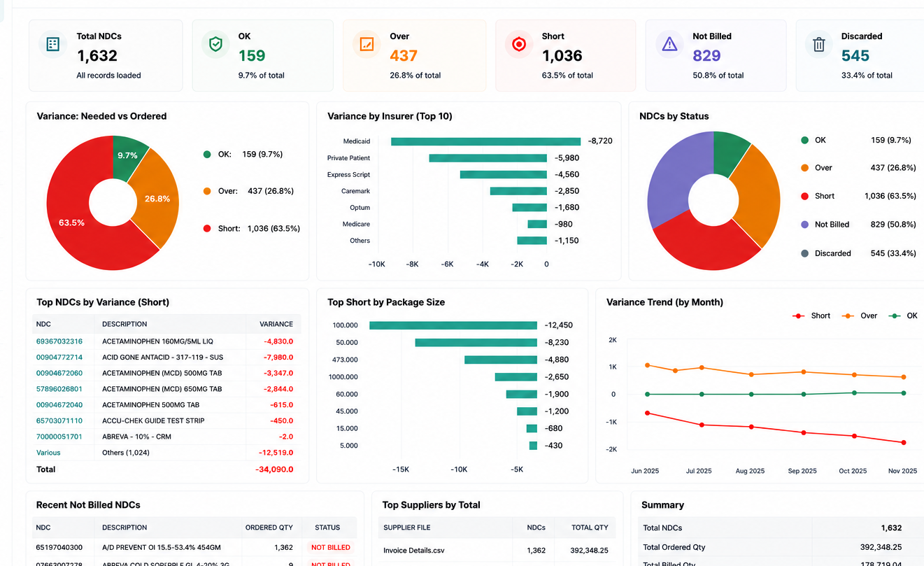Screen dimensions: 924x566
Task: Click NDC link 65703071110
Action: click(x=59, y=421)
